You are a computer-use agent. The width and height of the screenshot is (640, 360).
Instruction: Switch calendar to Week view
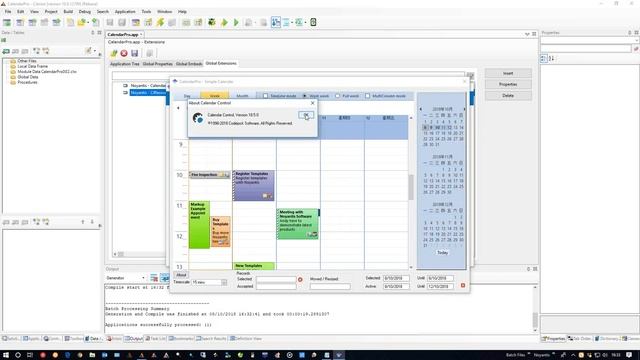pos(214,96)
